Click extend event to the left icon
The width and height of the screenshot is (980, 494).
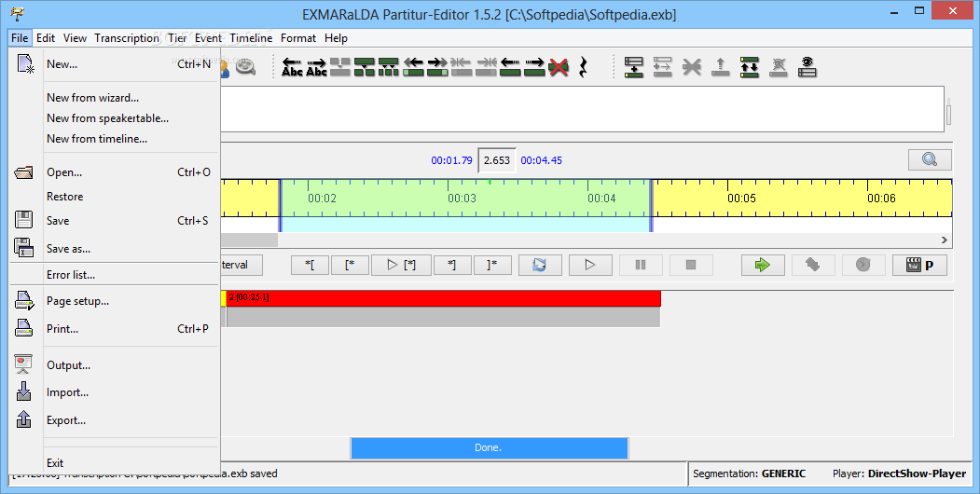point(413,67)
